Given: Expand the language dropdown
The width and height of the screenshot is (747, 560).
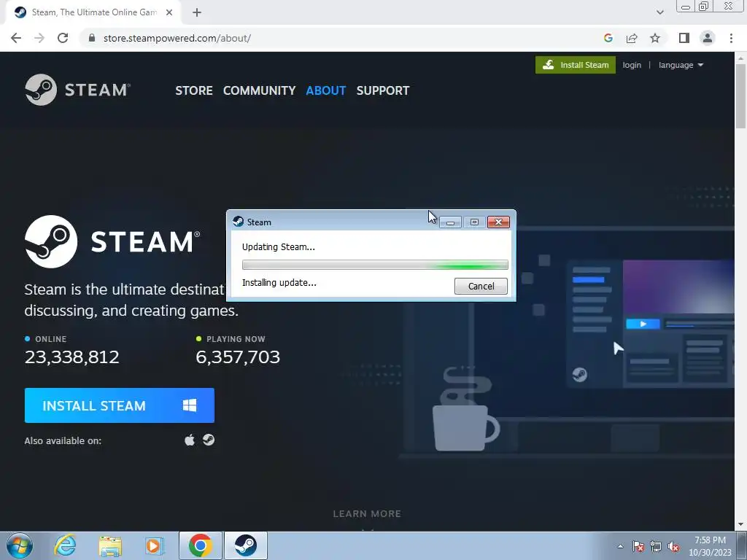Looking at the screenshot, I should [x=681, y=65].
